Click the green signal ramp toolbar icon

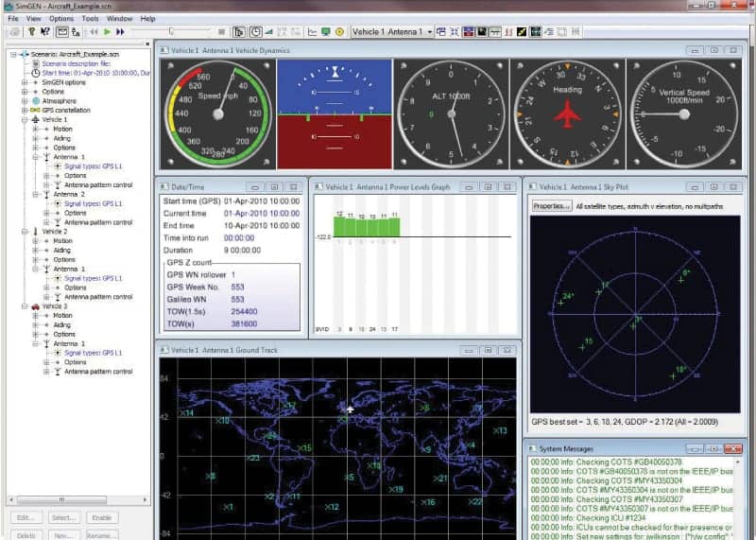tap(269, 32)
